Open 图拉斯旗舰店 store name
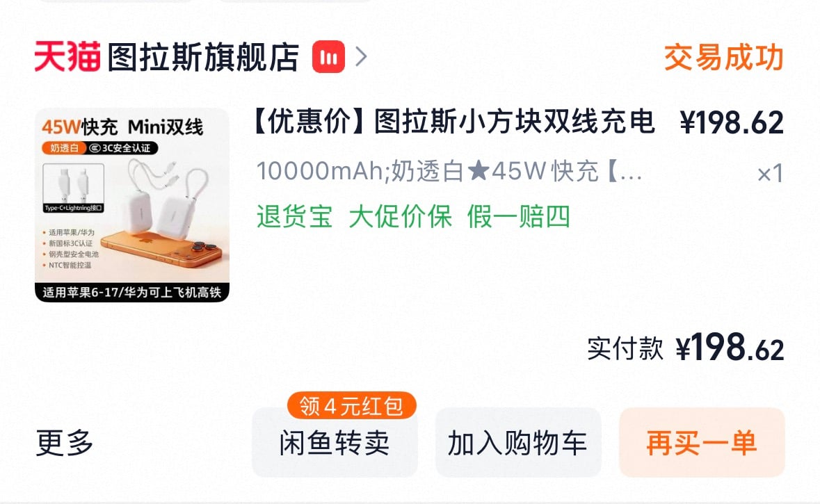 coord(203,57)
